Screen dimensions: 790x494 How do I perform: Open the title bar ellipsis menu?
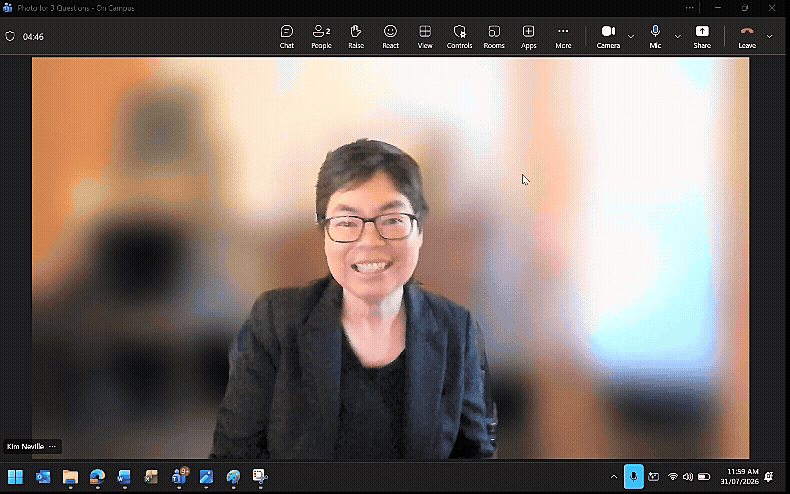(x=689, y=8)
